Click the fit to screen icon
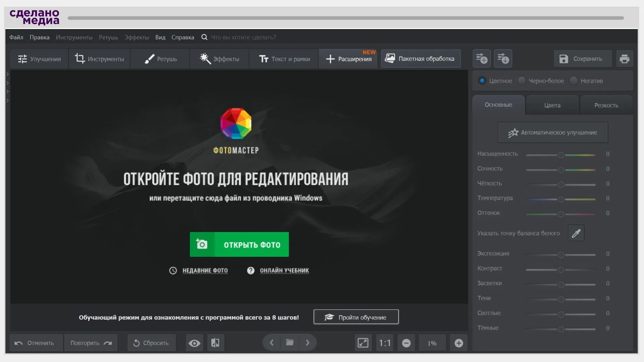 [363, 343]
